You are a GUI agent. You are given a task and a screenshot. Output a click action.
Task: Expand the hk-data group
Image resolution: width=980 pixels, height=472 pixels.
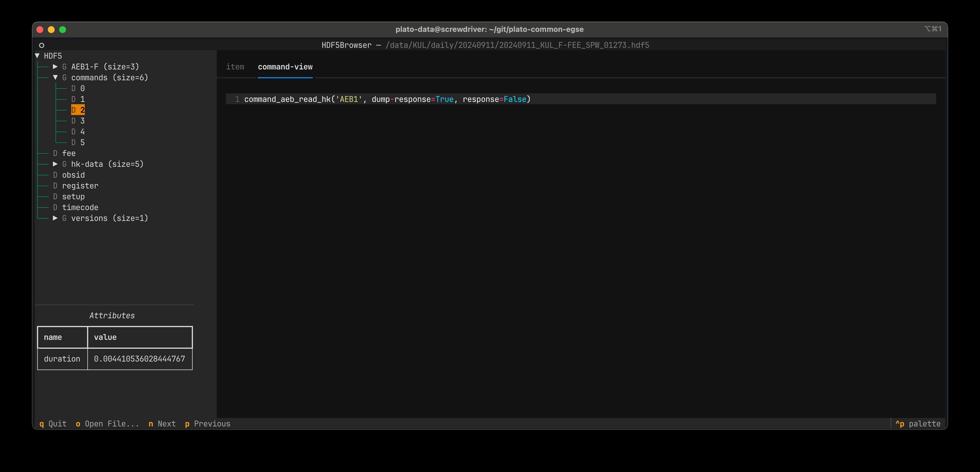[x=55, y=164]
